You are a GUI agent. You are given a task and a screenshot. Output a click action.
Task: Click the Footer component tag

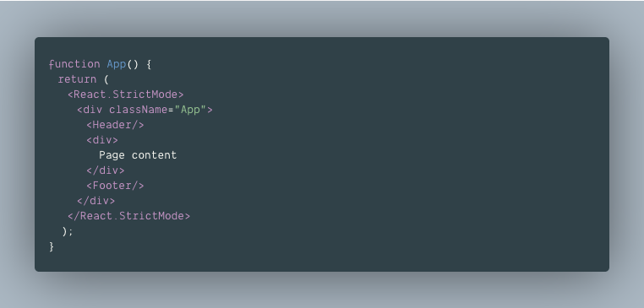[116, 186]
